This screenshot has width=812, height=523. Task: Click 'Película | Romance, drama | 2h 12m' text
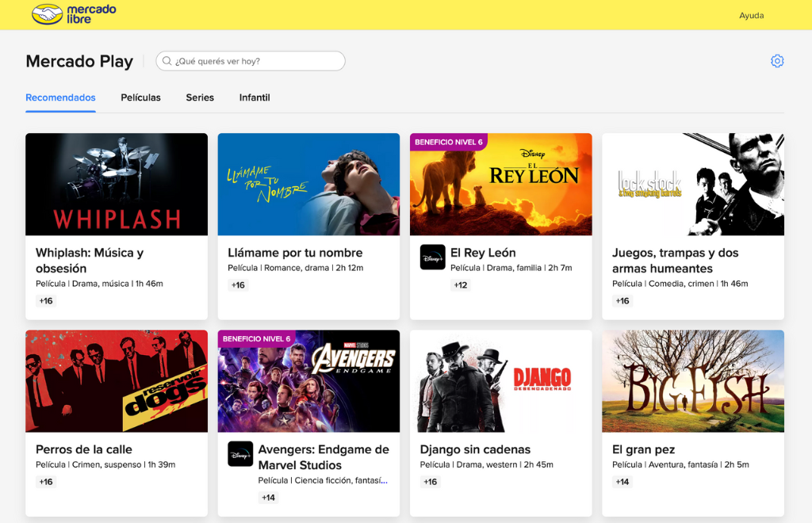(296, 268)
